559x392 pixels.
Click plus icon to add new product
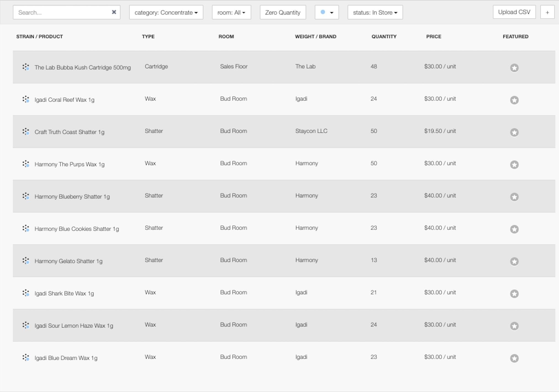[x=547, y=12]
